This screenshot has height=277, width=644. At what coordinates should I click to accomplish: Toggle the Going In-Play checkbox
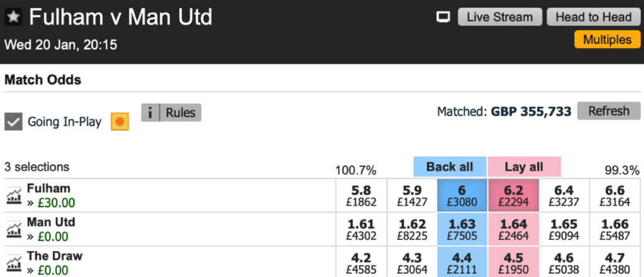pos(13,122)
